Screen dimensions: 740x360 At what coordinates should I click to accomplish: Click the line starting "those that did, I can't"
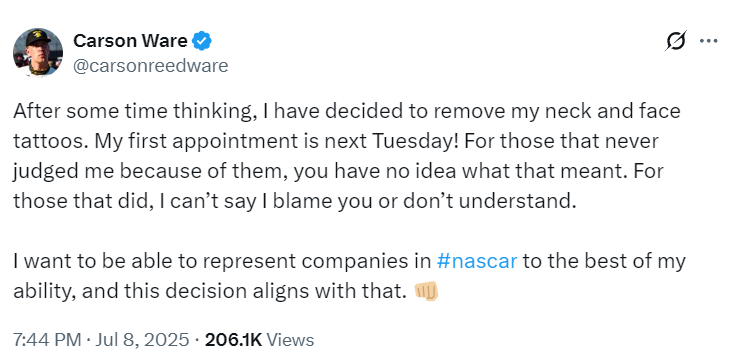[x=295, y=201]
